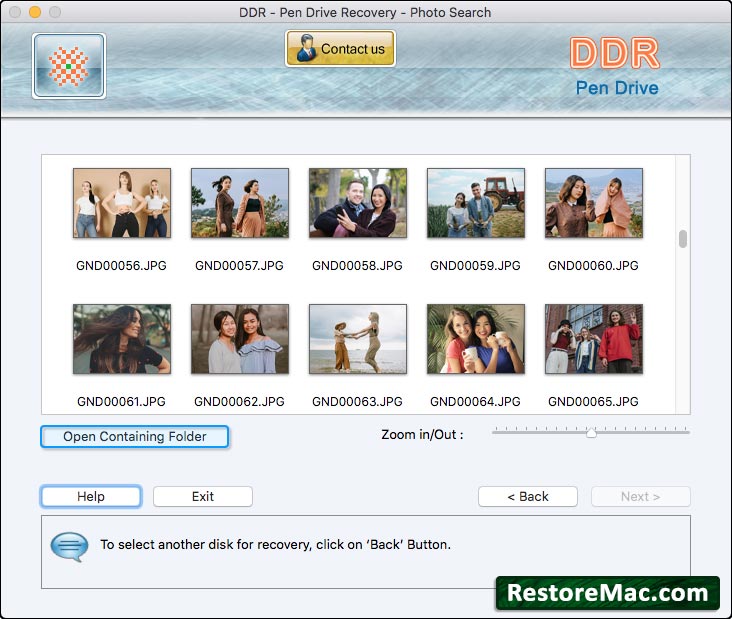Screen dimensions: 732x619
Task: Click the file name GND00059.JPG
Action: pos(475,266)
